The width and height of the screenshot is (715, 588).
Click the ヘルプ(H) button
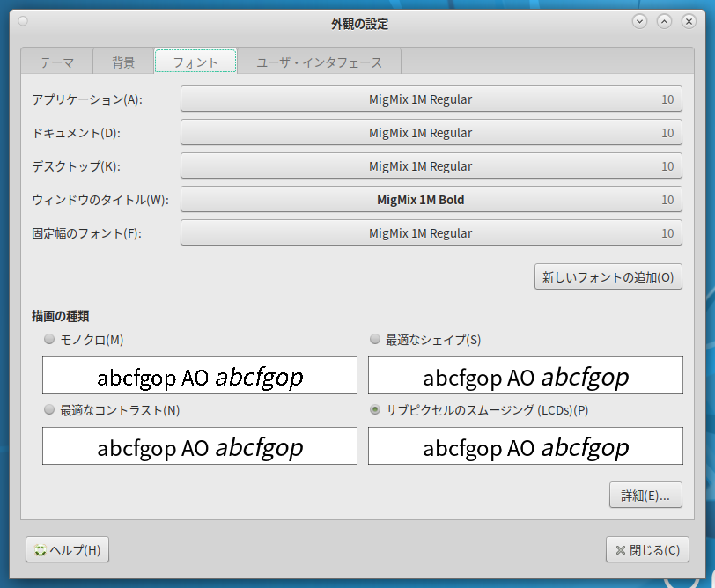point(67,550)
